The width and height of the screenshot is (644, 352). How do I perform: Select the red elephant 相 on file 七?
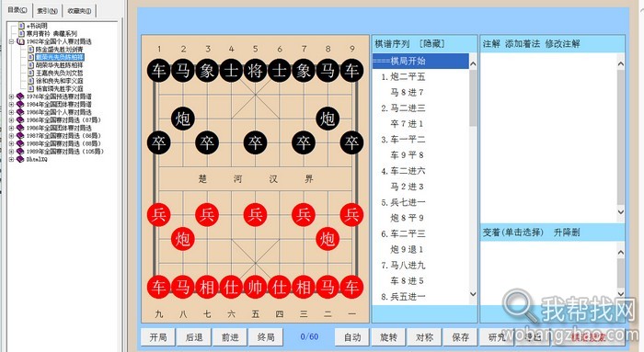[207, 287]
